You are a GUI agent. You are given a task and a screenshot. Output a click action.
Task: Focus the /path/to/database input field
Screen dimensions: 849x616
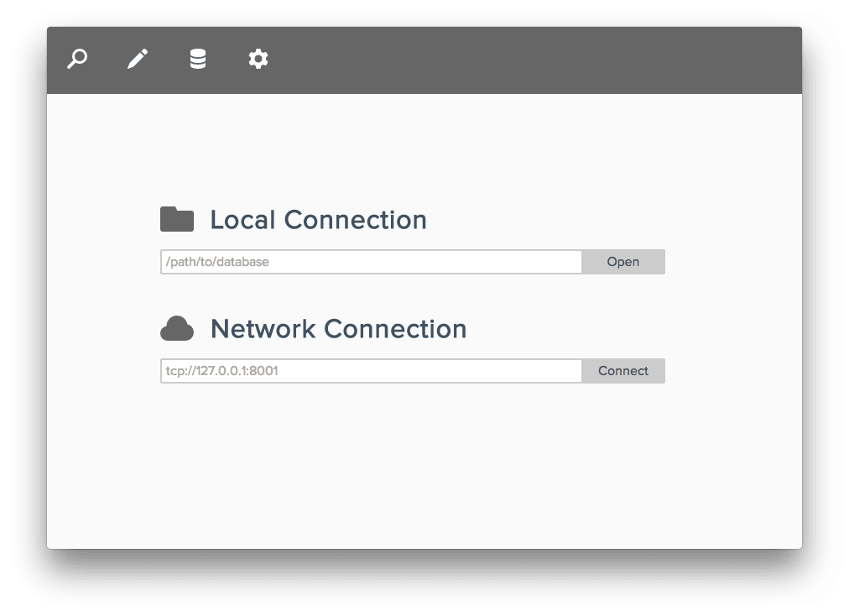click(x=372, y=262)
